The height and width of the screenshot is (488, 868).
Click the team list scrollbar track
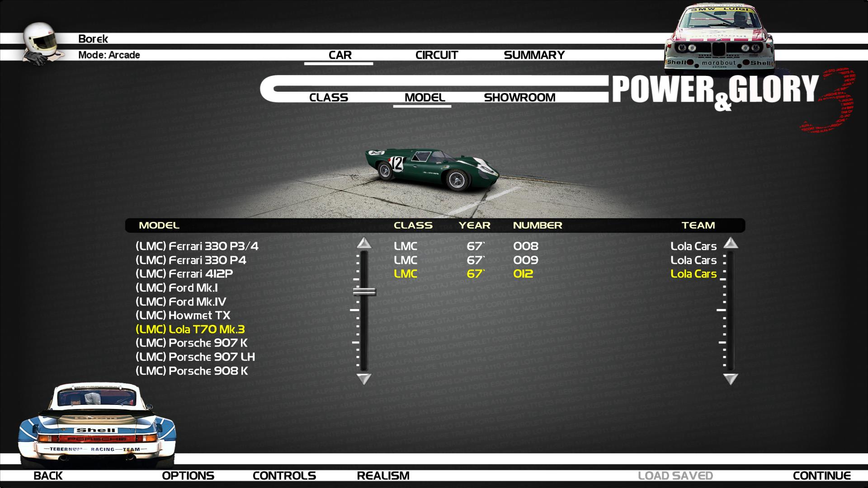[x=731, y=311]
